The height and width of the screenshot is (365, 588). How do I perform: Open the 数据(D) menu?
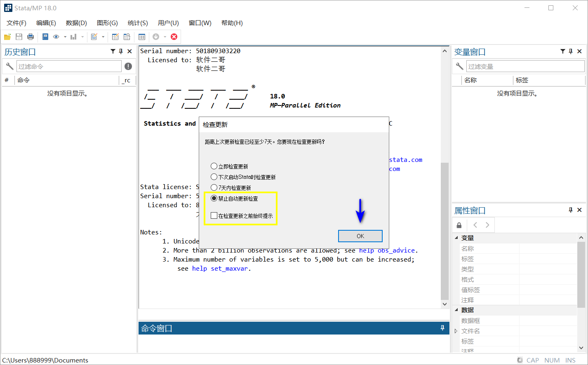(76, 23)
